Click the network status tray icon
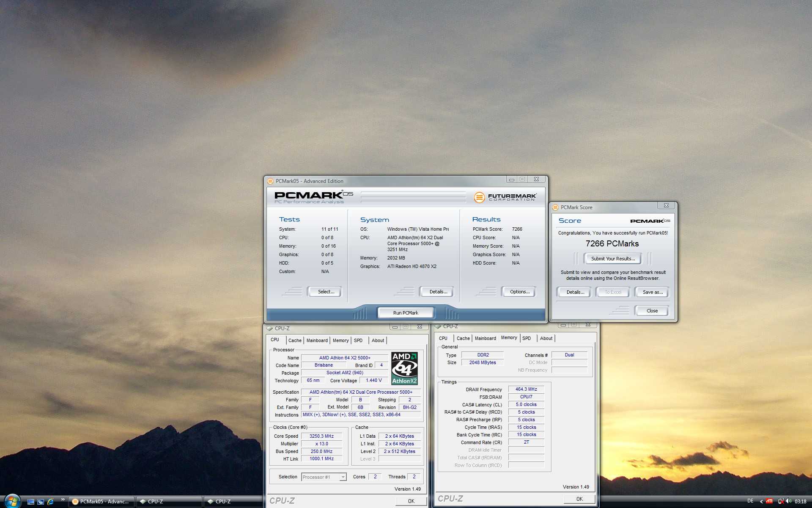Viewport: 812px width, 508px height. 781,501
